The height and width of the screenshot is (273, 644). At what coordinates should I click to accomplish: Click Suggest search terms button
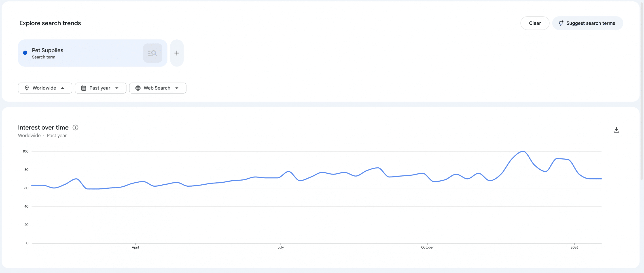pyautogui.click(x=587, y=23)
